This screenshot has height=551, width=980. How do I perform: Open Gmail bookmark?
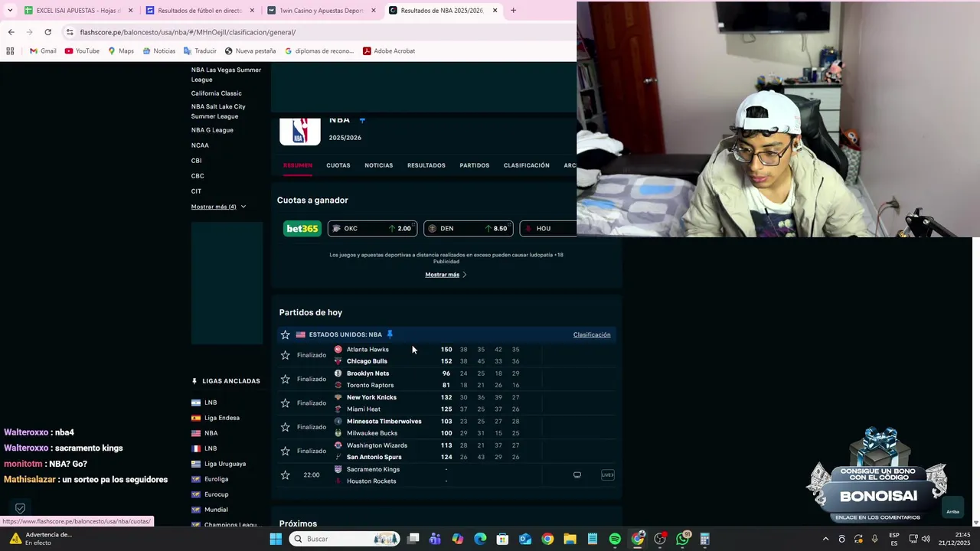[43, 51]
